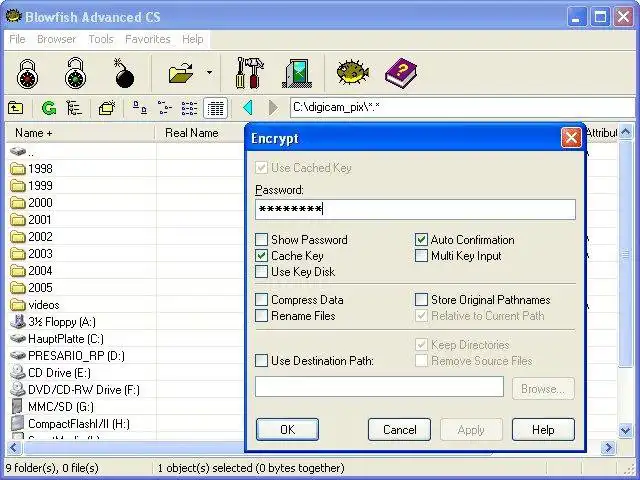The image size is (640, 480).
Task: Navigate back with the blue arrow
Action: click(x=248, y=108)
